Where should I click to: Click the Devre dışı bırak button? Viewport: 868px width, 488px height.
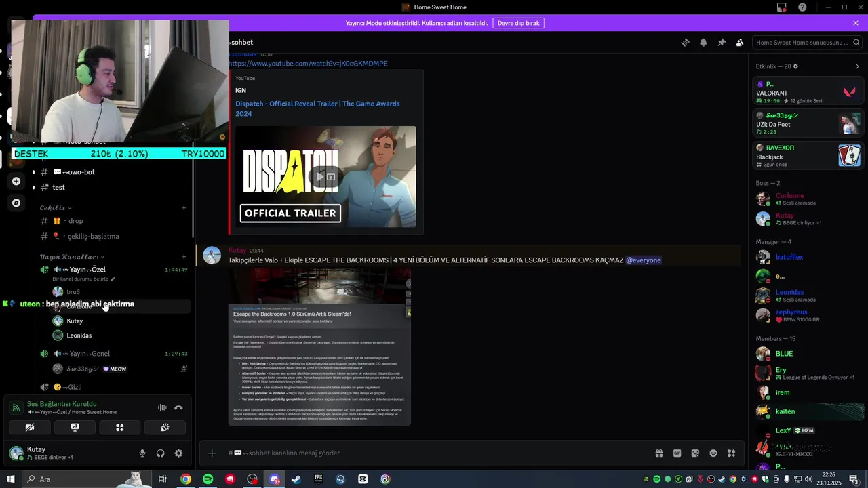518,23
